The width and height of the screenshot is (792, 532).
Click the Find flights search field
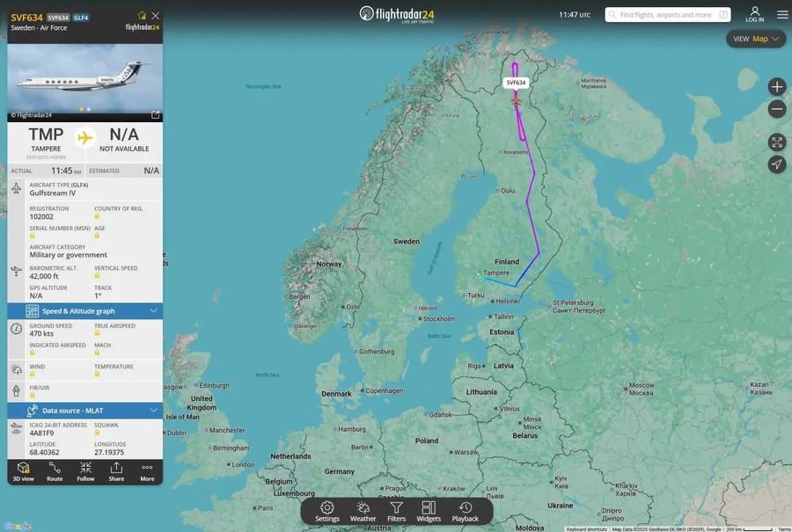668,15
